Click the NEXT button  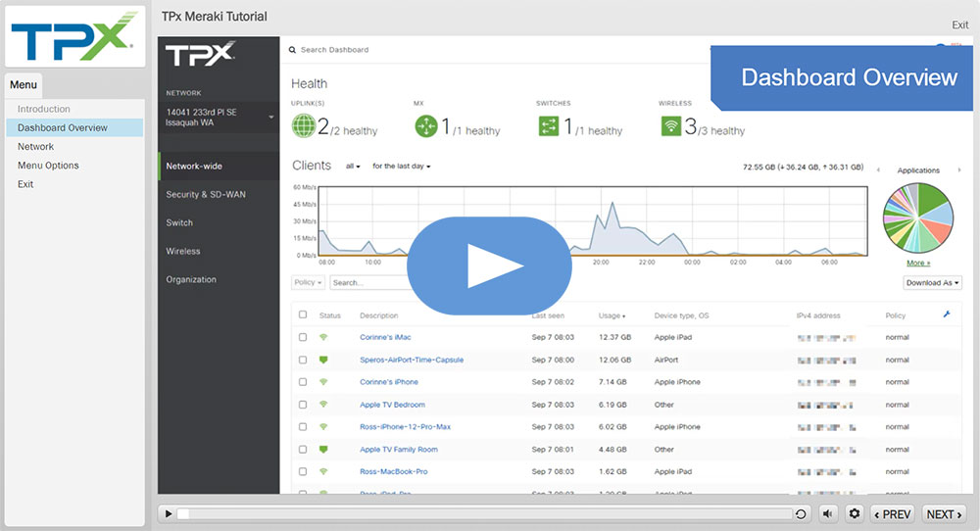pyautogui.click(x=944, y=514)
